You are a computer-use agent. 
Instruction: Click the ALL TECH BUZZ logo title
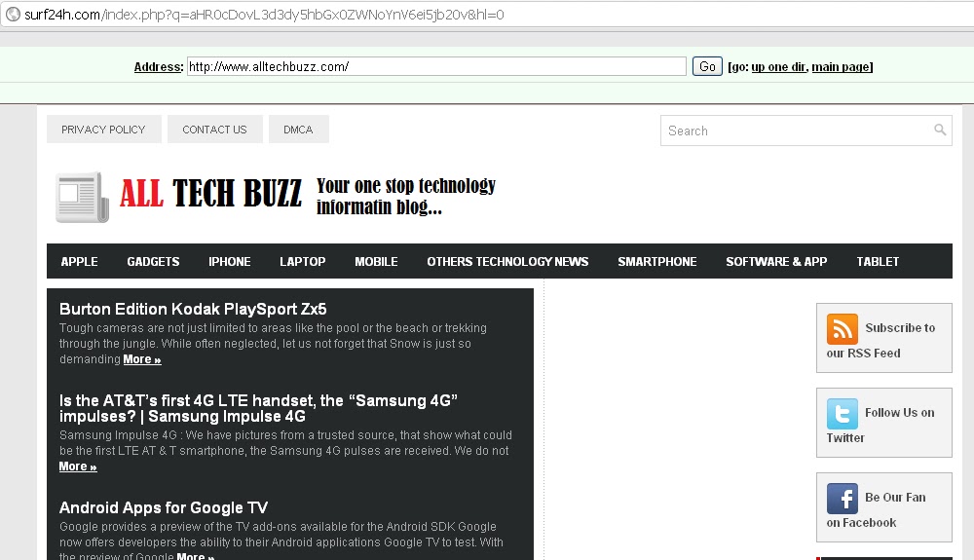coord(210,193)
